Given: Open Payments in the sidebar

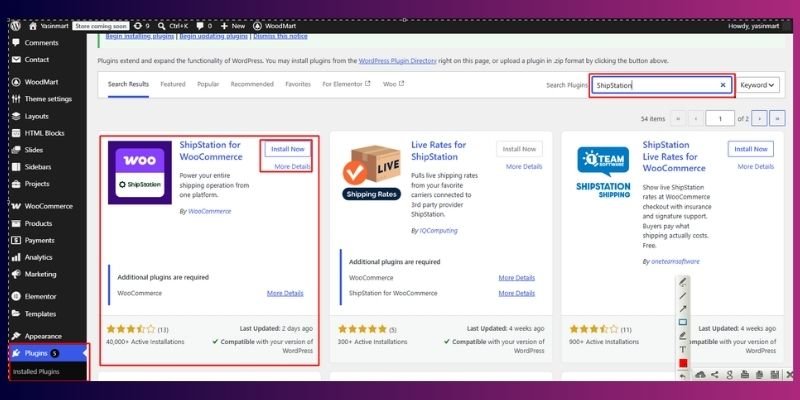Looking at the screenshot, I should (x=39, y=240).
